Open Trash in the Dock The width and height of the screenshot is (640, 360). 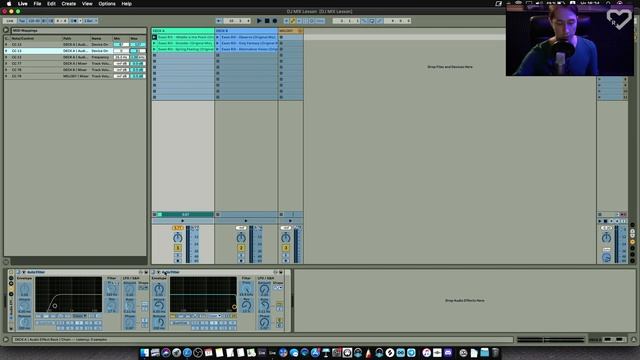(x=495, y=353)
